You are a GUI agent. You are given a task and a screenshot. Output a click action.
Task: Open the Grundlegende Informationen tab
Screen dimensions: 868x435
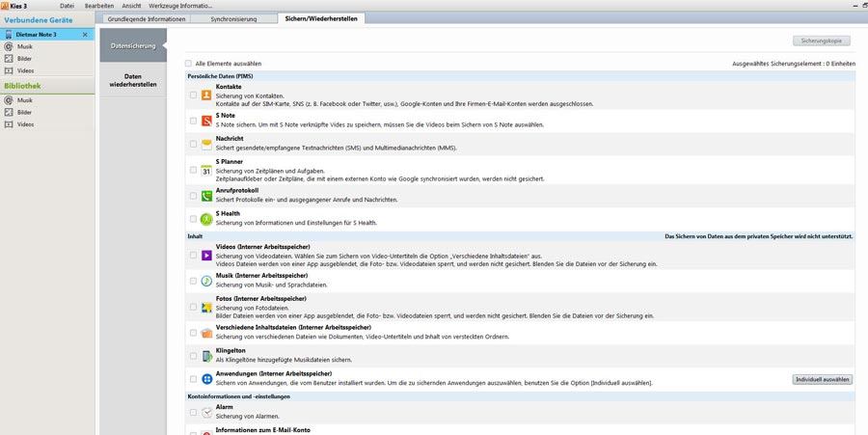tap(145, 18)
